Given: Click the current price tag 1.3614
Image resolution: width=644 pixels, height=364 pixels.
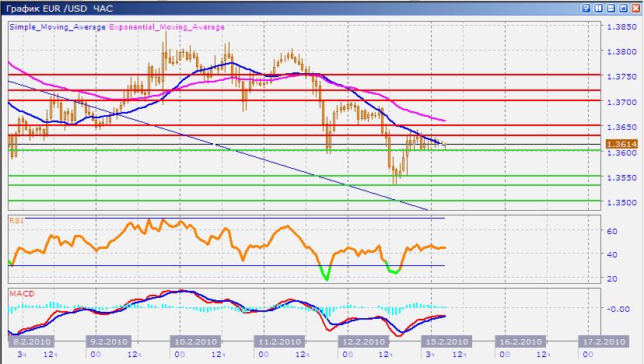Looking at the screenshot, I should 621,144.
